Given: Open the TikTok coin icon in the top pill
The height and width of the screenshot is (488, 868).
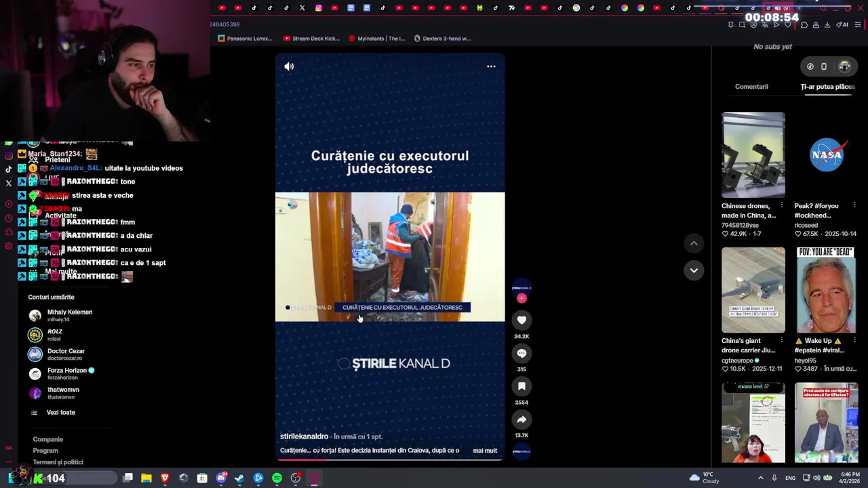Looking at the screenshot, I should tap(810, 66).
